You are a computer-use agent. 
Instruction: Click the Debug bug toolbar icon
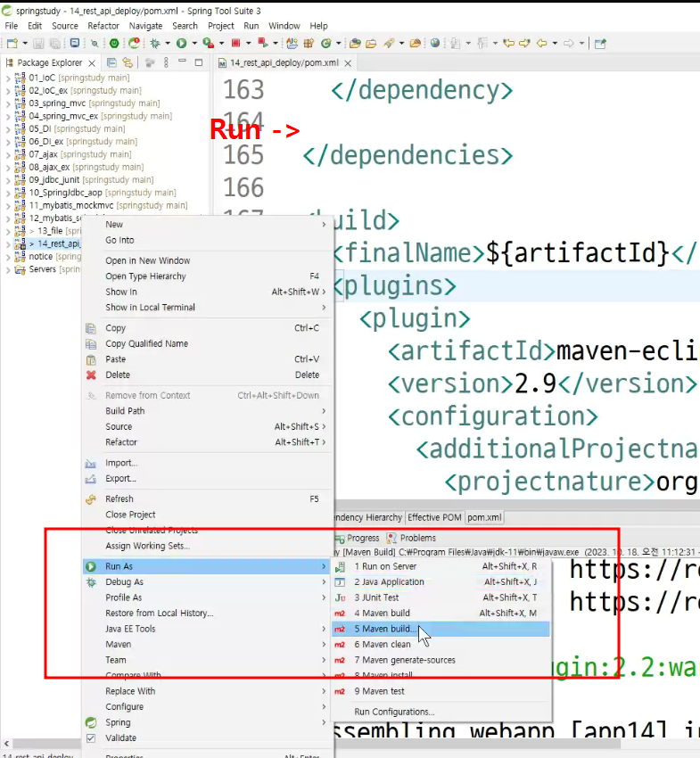[x=154, y=44]
